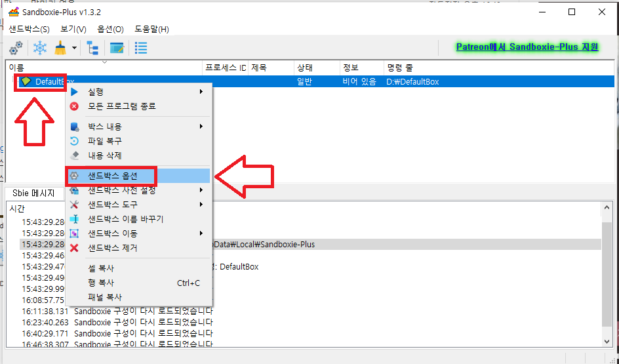Toggle the tree view toolbar icon
This screenshot has width=619, height=364.
point(92,48)
